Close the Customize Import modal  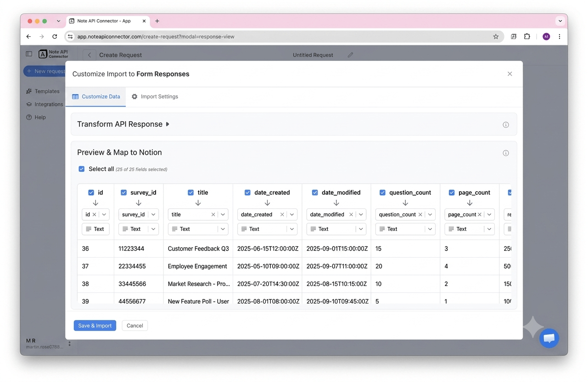coord(510,74)
